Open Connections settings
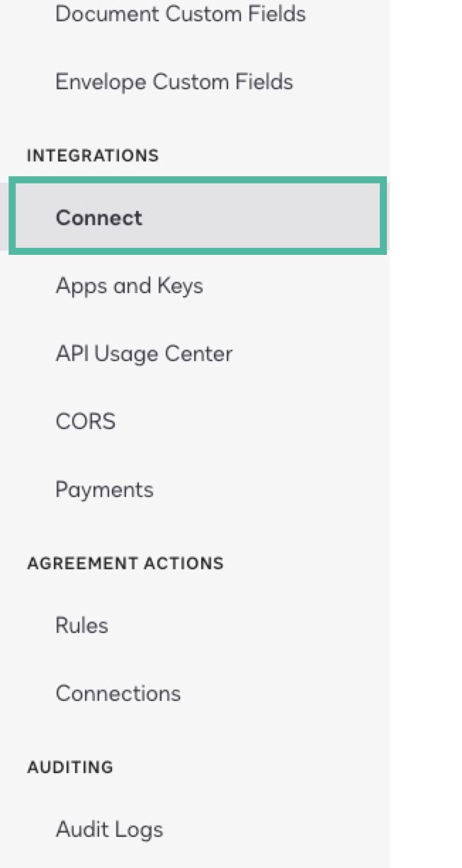The image size is (462, 868). [x=118, y=693]
